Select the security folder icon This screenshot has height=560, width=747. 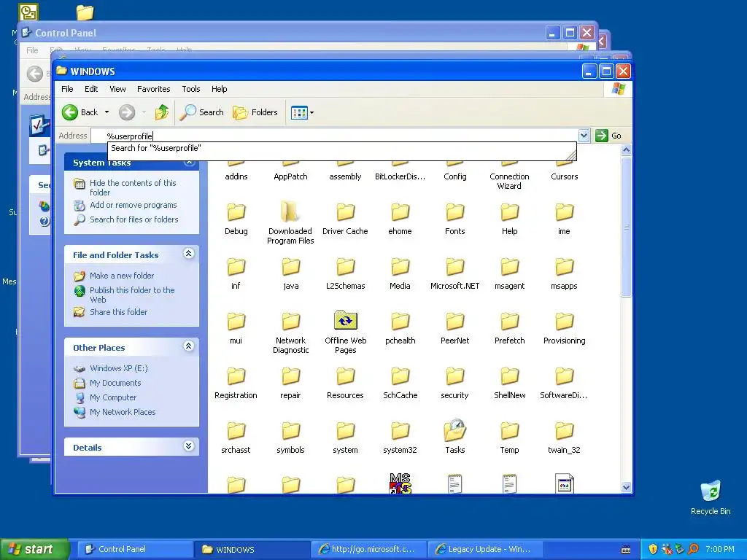pyautogui.click(x=455, y=377)
